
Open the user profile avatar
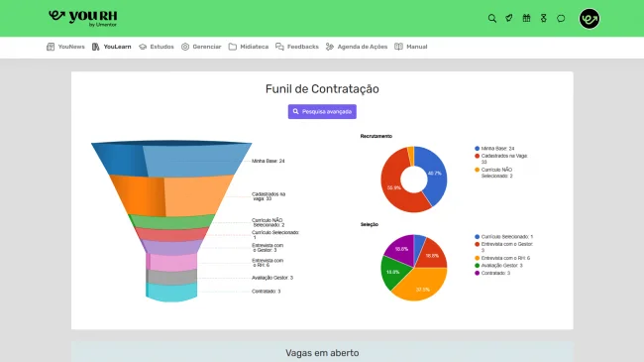point(590,19)
